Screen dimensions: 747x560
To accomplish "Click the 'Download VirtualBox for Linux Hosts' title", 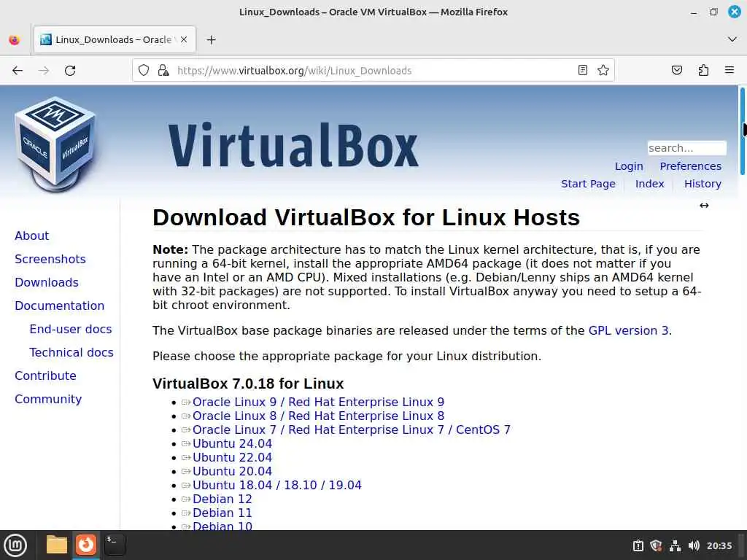I will (x=366, y=217).
